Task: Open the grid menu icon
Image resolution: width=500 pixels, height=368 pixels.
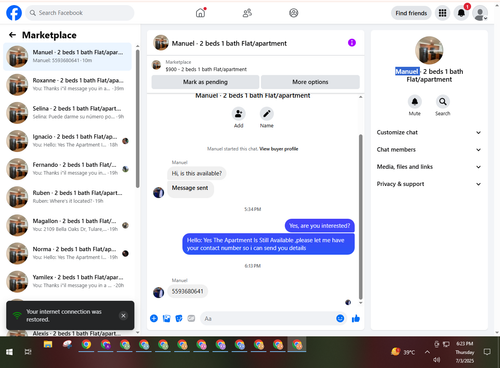Action: coord(442,13)
